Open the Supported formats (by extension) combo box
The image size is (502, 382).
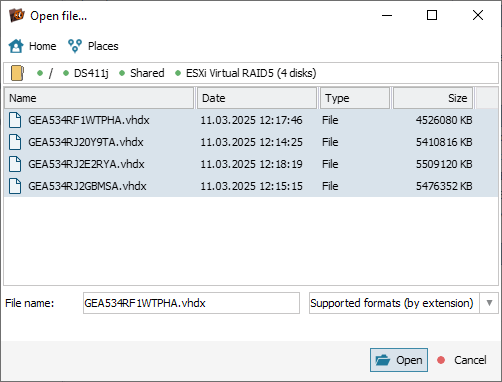pos(403,303)
